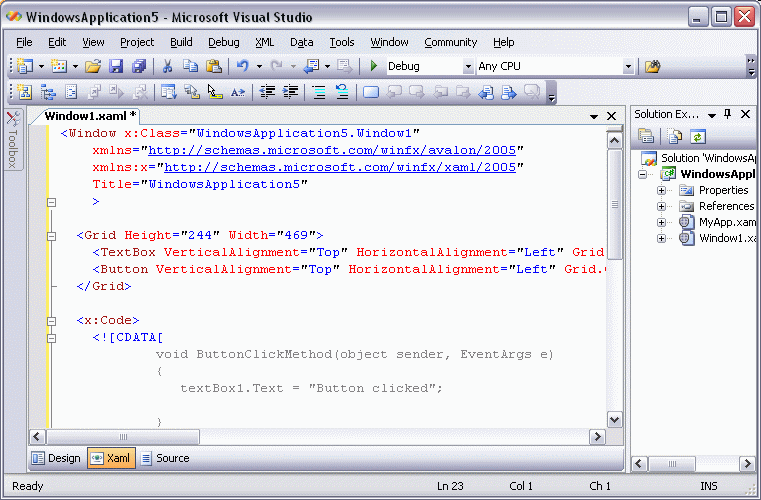This screenshot has height=500, width=761.
Task: Click the 'INS' status bar indicator
Action: click(709, 486)
